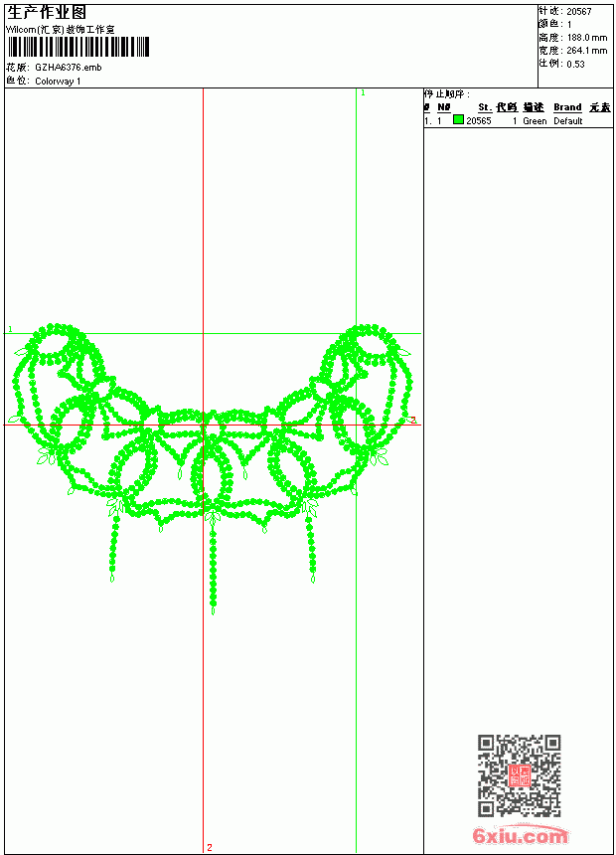The image size is (616, 855).
Task: Click the red center crosshair intersection
Action: tap(204, 425)
